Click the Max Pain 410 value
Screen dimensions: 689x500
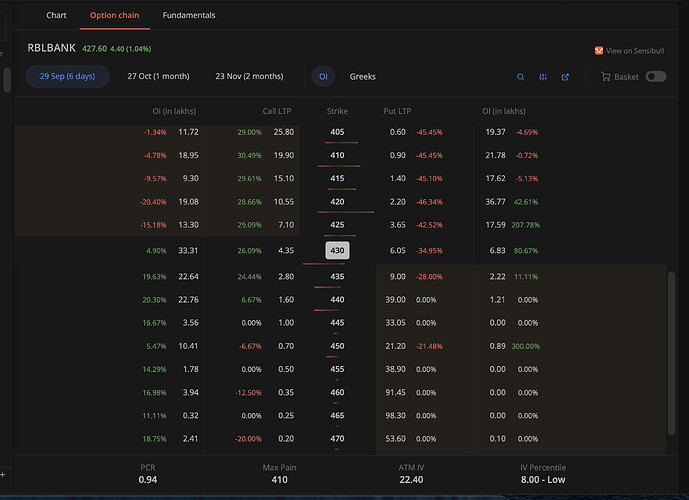coord(279,480)
